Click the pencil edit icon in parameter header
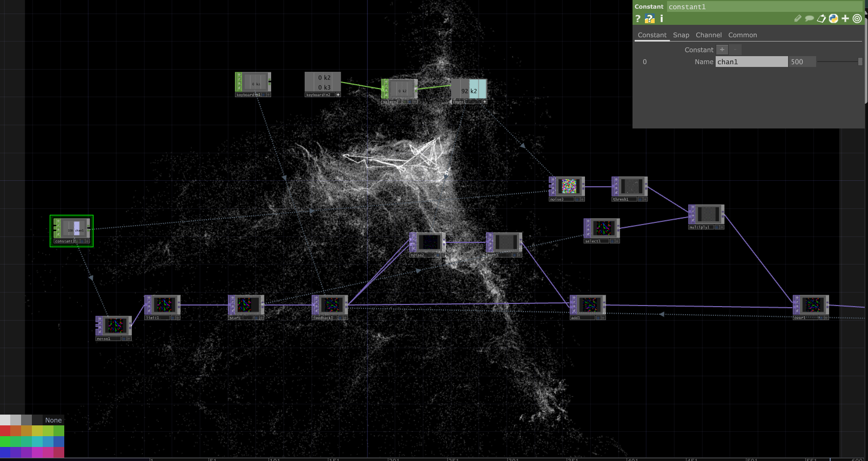868x461 pixels. pos(798,18)
